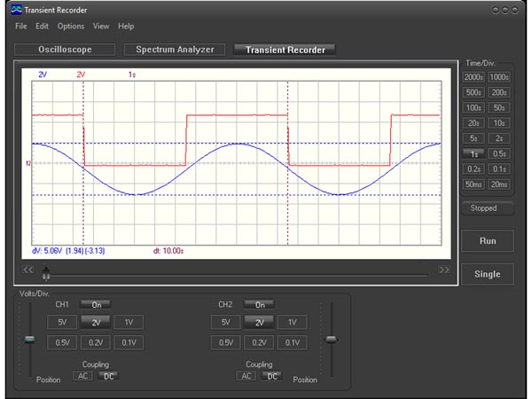Jump backward with the << button

tap(27, 270)
